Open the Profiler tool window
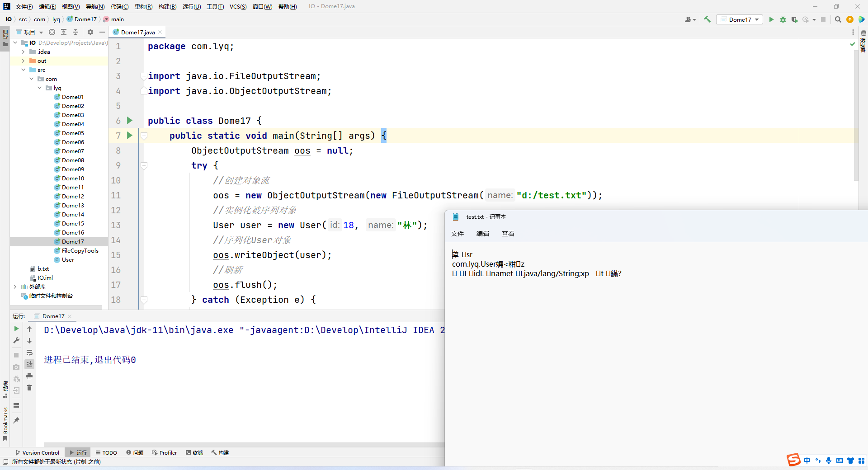The height and width of the screenshot is (470, 868). pos(165,452)
